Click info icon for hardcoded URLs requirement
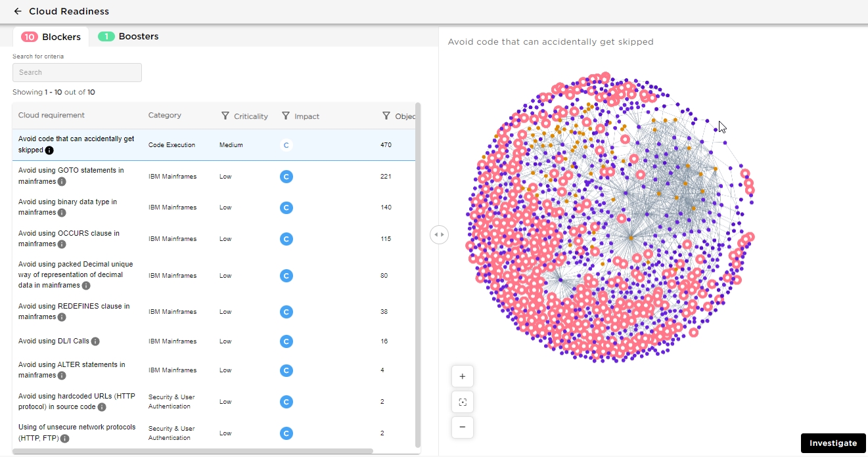 pyautogui.click(x=102, y=407)
